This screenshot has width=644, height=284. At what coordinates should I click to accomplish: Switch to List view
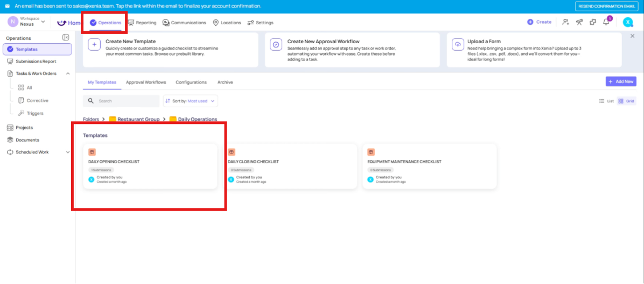point(606,101)
